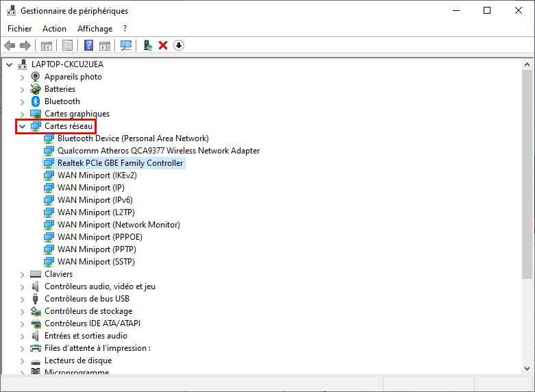The image size is (535, 392).
Task: Select the Files d'attente à l'impression label
Action: point(97,348)
